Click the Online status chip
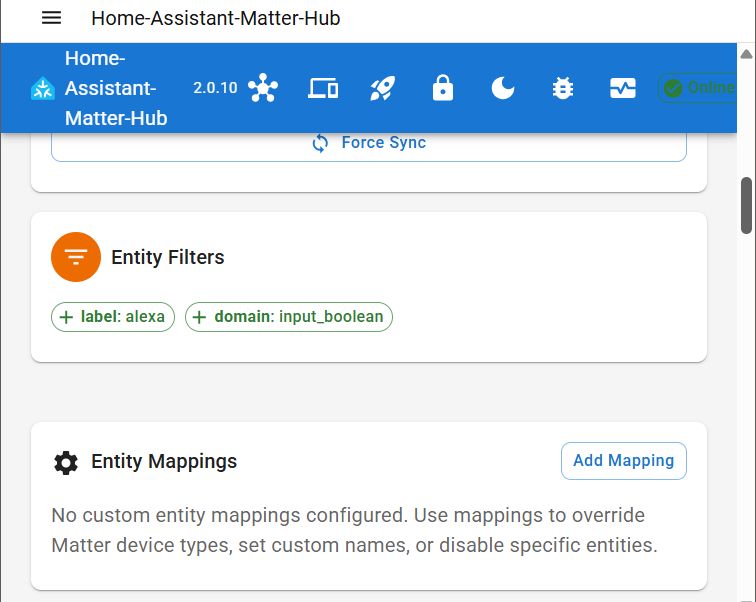Image resolution: width=756 pixels, height=602 pixels. [700, 88]
